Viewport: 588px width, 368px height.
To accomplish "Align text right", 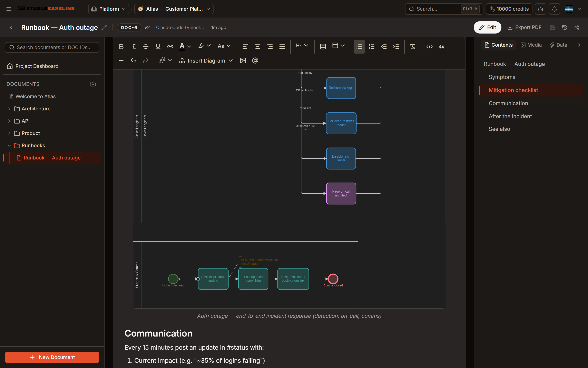I will point(270,46).
